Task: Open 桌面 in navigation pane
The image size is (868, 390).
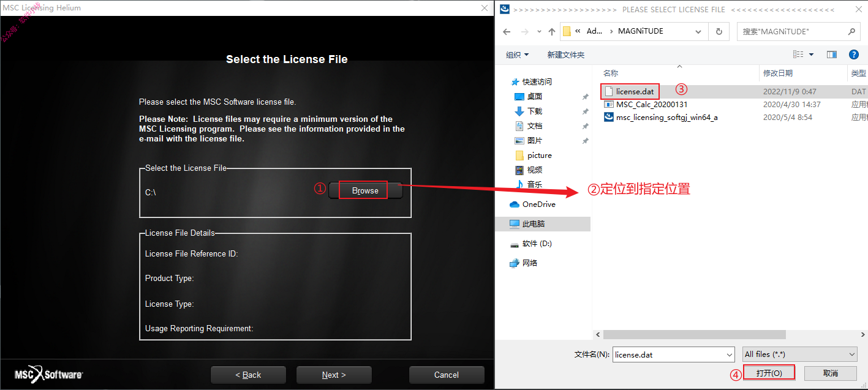Action: coord(534,96)
